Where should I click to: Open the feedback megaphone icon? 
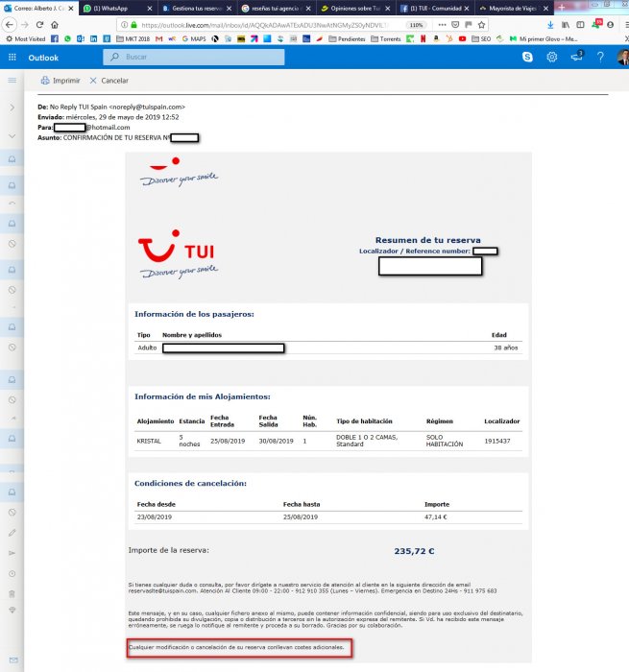pos(577,56)
